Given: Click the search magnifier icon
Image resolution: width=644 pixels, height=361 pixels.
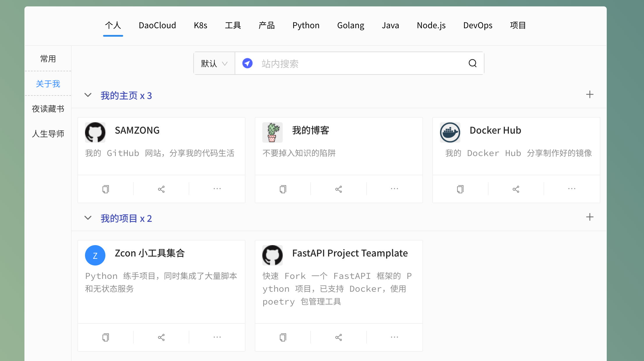Looking at the screenshot, I should [x=473, y=63].
